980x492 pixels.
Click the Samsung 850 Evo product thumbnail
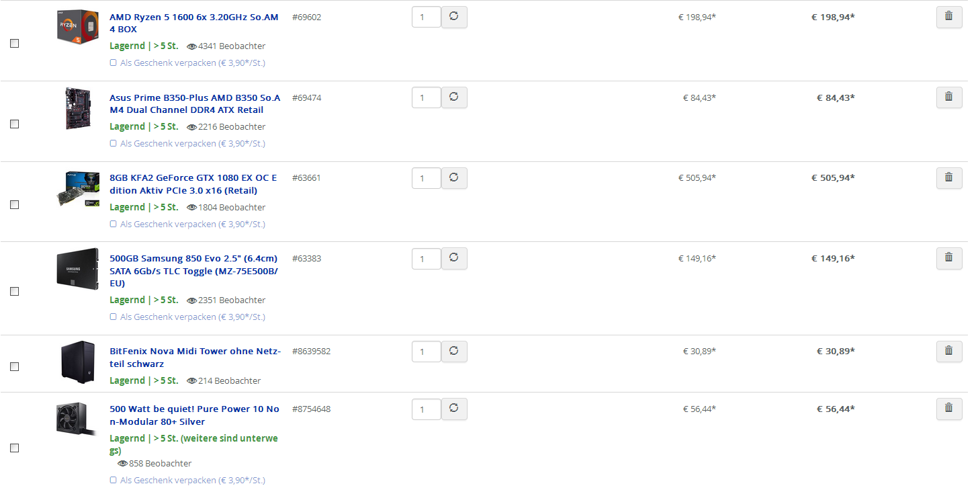pos(78,270)
